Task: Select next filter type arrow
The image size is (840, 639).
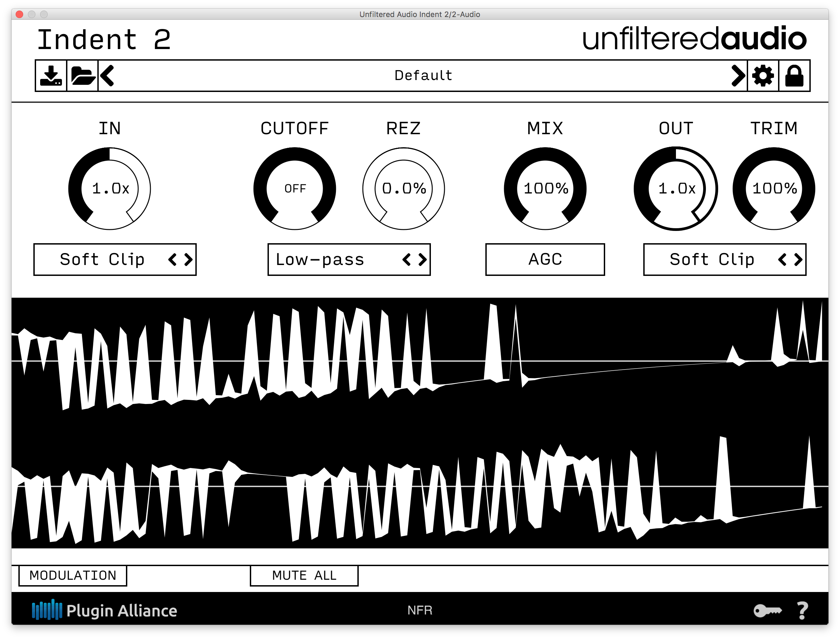Action: [x=422, y=260]
